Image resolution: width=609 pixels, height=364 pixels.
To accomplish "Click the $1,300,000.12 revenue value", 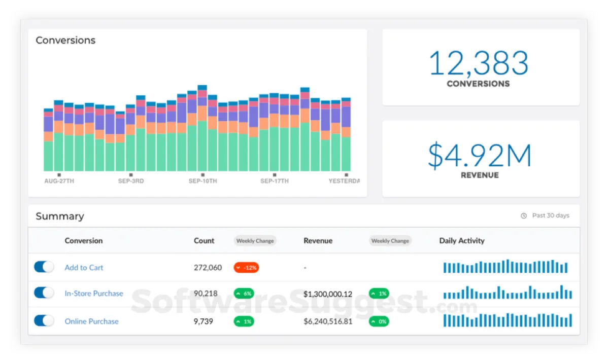I will tap(328, 294).
